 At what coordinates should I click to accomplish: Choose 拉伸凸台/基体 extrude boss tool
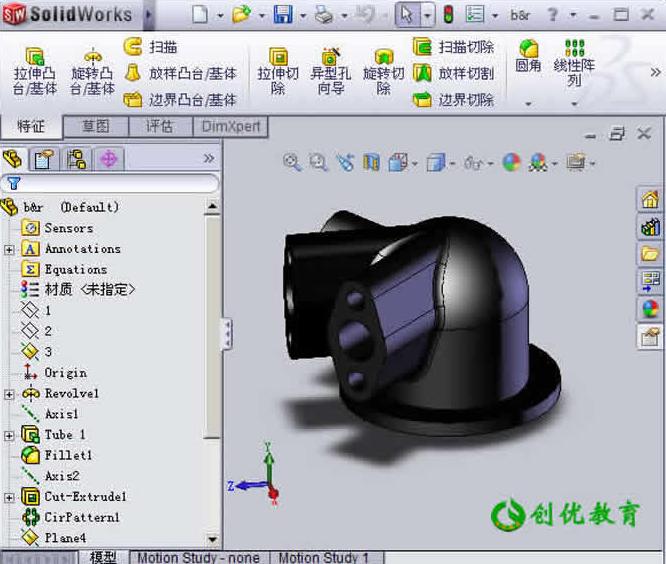click(x=35, y=71)
